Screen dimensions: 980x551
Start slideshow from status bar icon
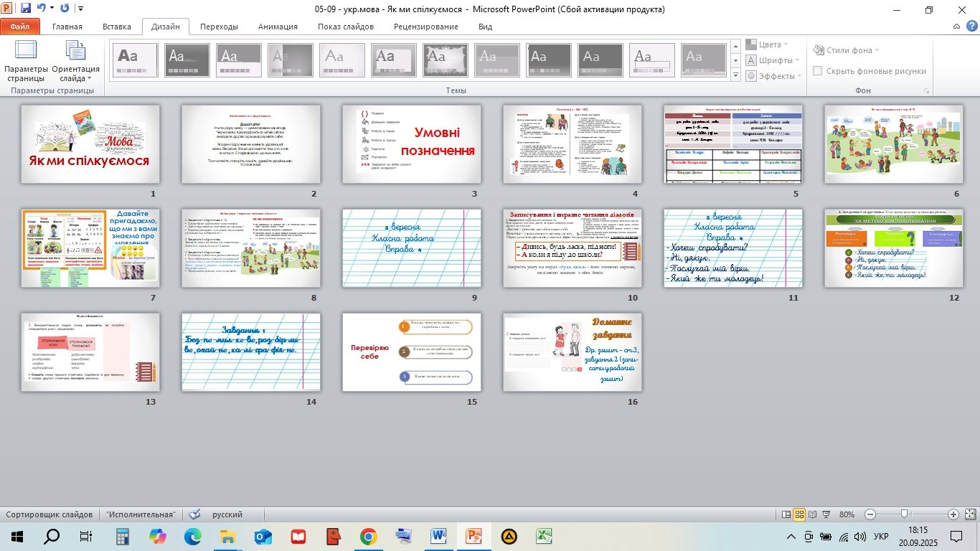pyautogui.click(x=826, y=514)
